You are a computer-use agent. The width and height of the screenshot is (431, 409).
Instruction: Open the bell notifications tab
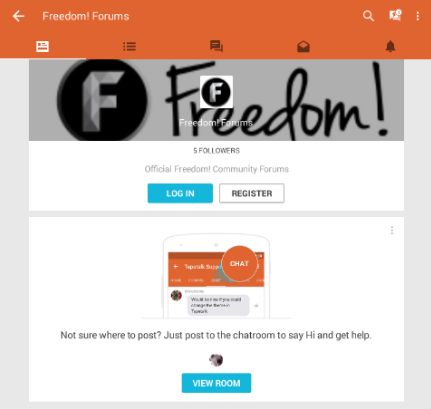(390, 46)
